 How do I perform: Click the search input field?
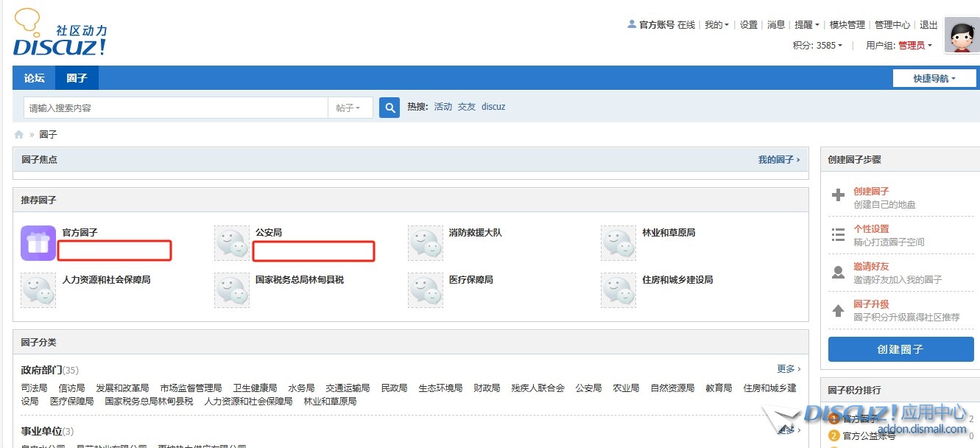[175, 108]
